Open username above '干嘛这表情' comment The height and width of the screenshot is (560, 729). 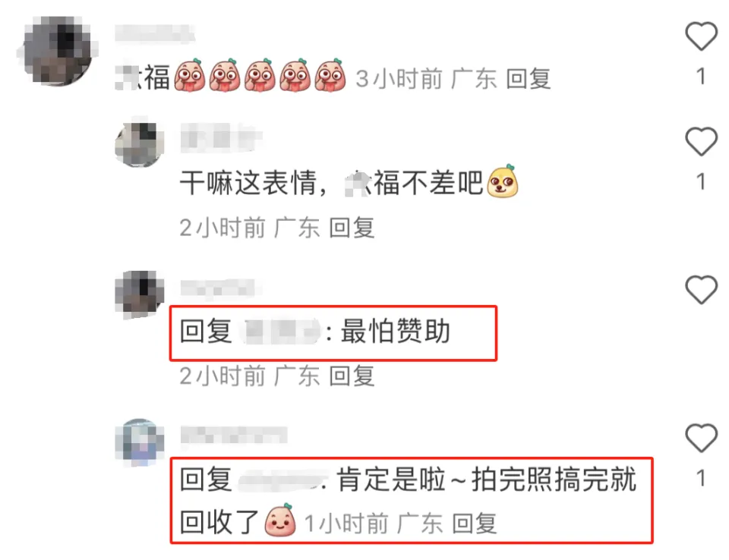point(221,138)
